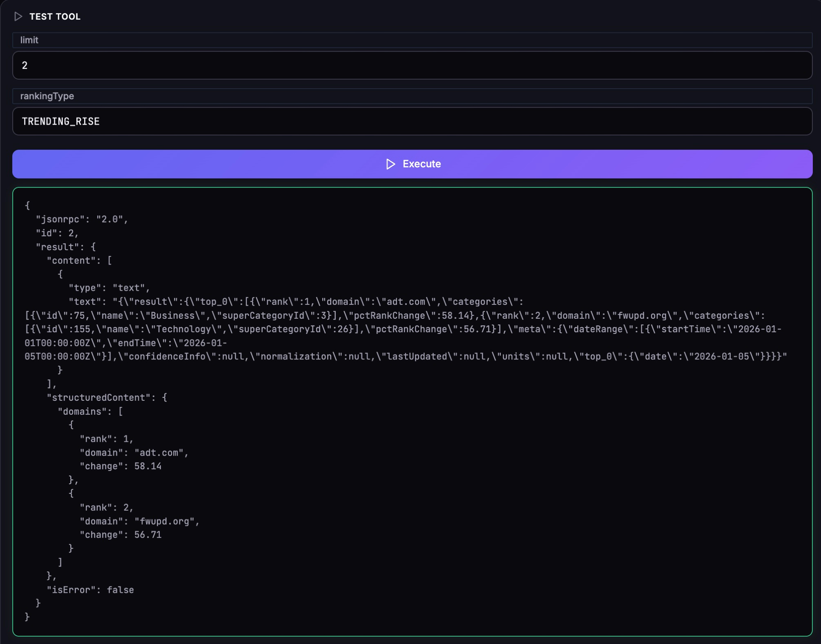Click the play triangle icon beside TEST TOOL
821x644 pixels.
coord(18,16)
